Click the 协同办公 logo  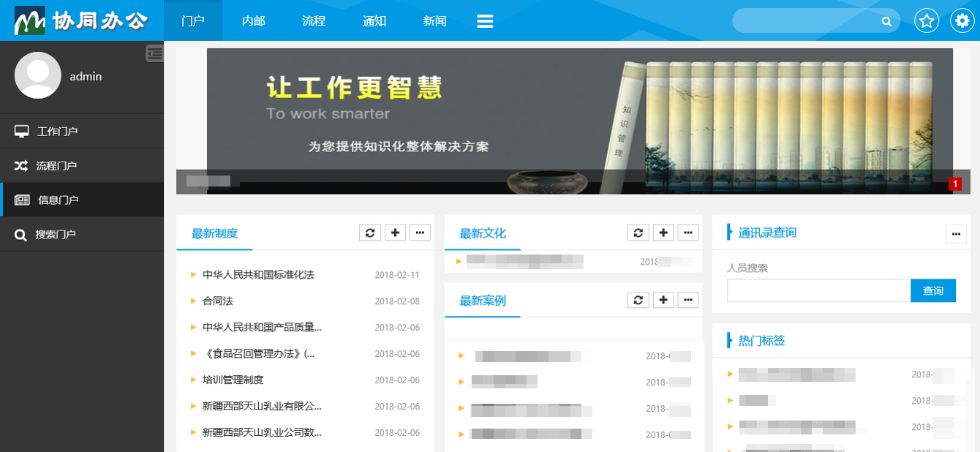81,20
